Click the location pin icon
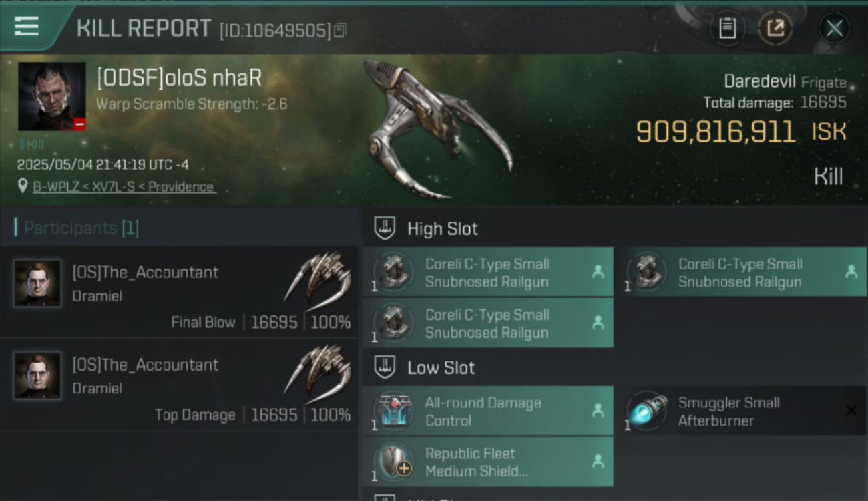This screenshot has width=868, height=501. click(23, 186)
